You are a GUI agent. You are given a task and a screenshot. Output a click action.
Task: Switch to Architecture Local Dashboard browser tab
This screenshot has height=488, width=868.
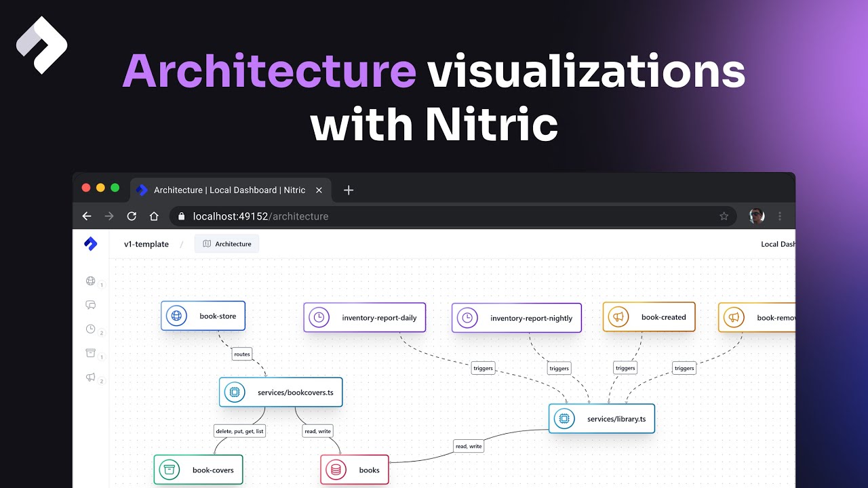tap(229, 190)
